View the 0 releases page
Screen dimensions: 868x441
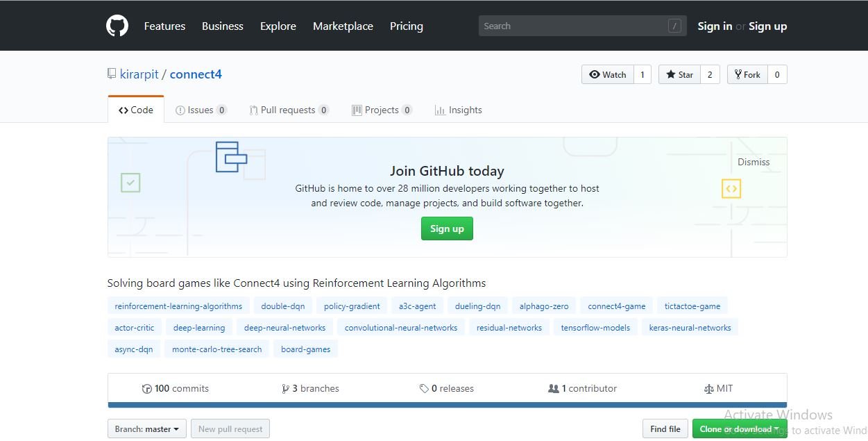point(447,389)
